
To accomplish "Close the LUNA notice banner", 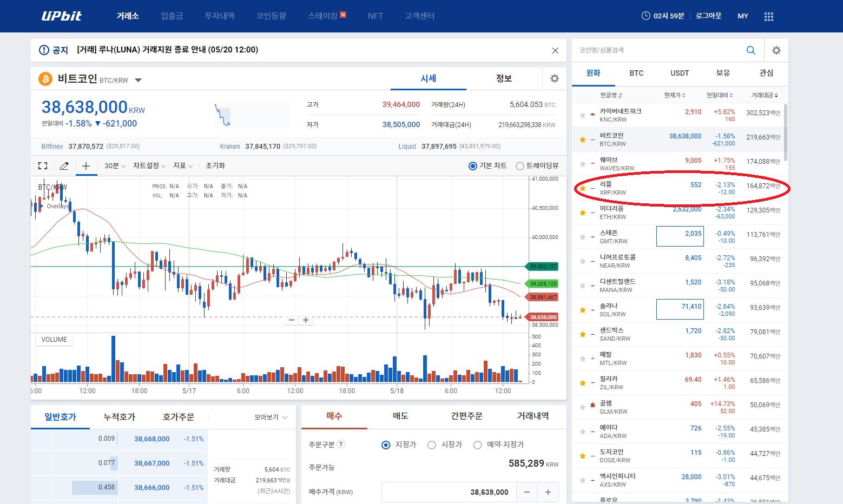I will (x=555, y=50).
